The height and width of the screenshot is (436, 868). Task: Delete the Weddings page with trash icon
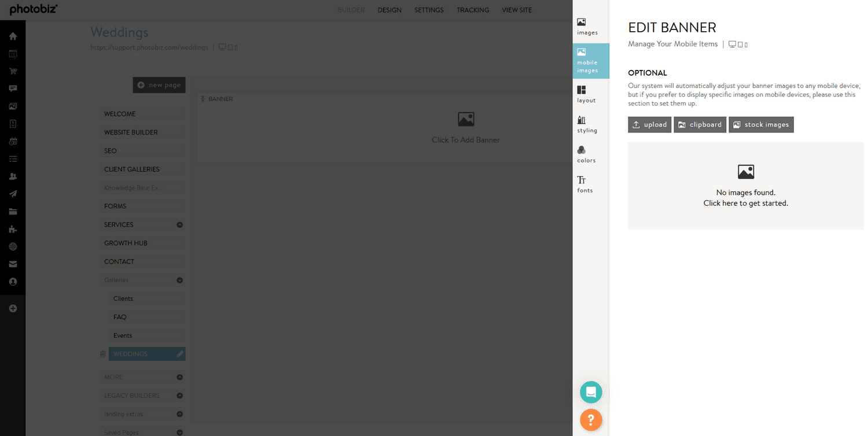[103, 354]
